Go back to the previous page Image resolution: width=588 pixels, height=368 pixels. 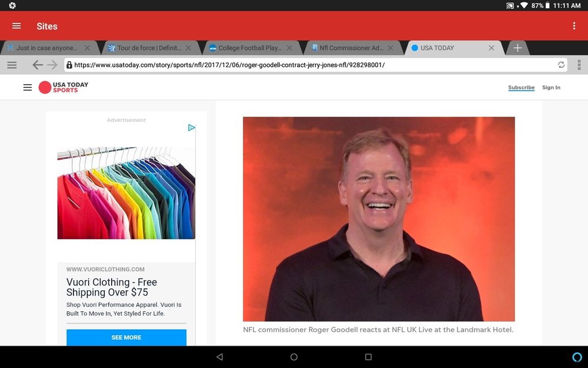click(37, 65)
